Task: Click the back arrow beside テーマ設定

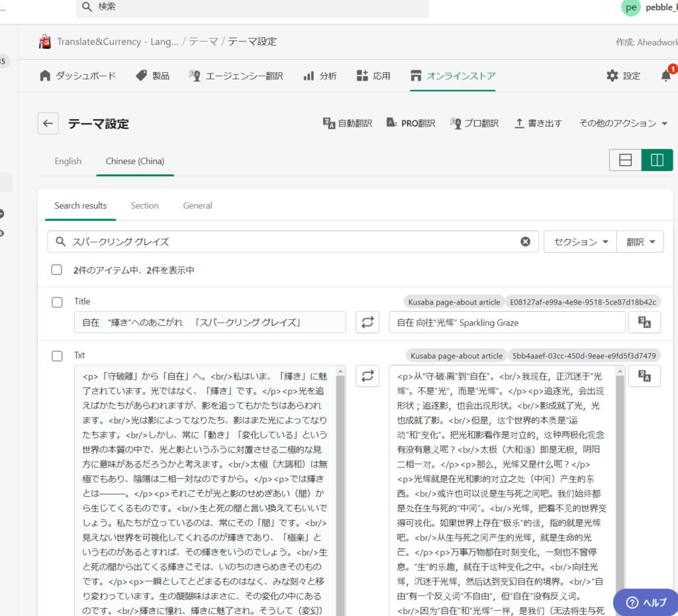Action: point(48,123)
